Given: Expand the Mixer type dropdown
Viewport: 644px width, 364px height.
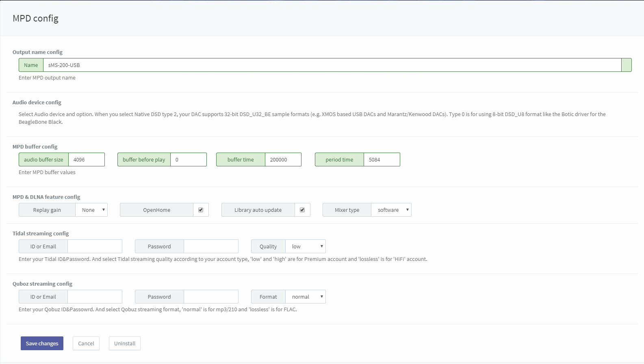Looking at the screenshot, I should point(391,210).
